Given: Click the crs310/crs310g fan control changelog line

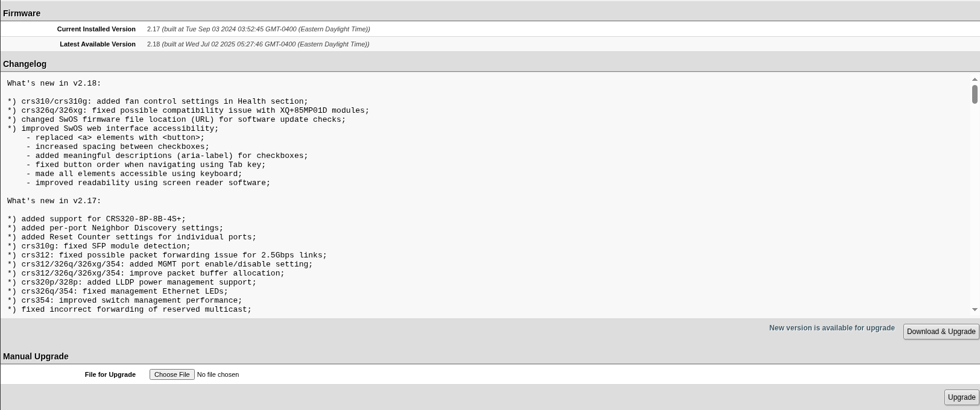Looking at the screenshot, I should click(158, 101).
